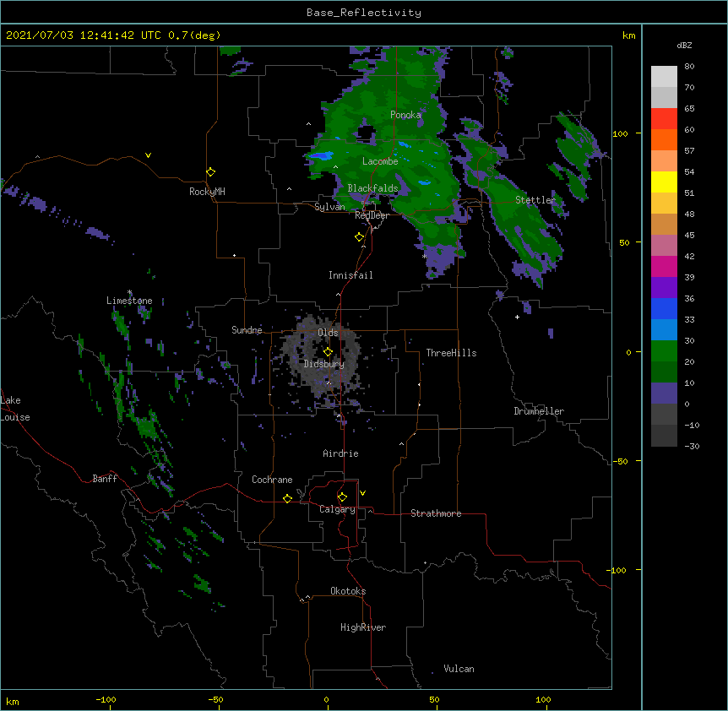Click the Sylvan label
The image size is (728, 711).
(329, 207)
